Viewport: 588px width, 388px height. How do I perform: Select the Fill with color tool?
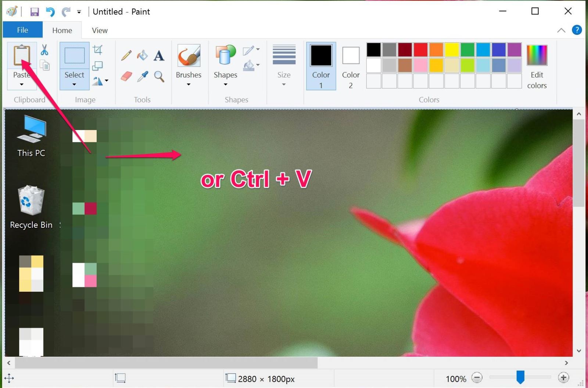142,55
